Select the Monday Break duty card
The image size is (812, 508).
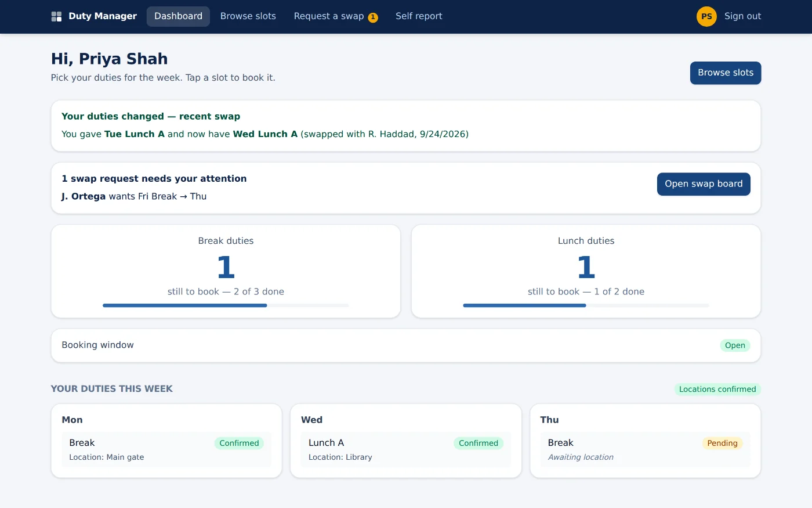point(166,449)
